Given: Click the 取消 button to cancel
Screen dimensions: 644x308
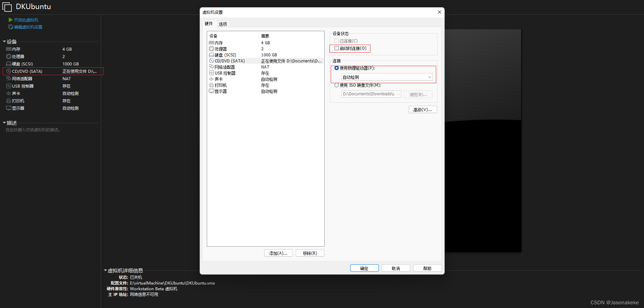Looking at the screenshot, I should [396, 268].
